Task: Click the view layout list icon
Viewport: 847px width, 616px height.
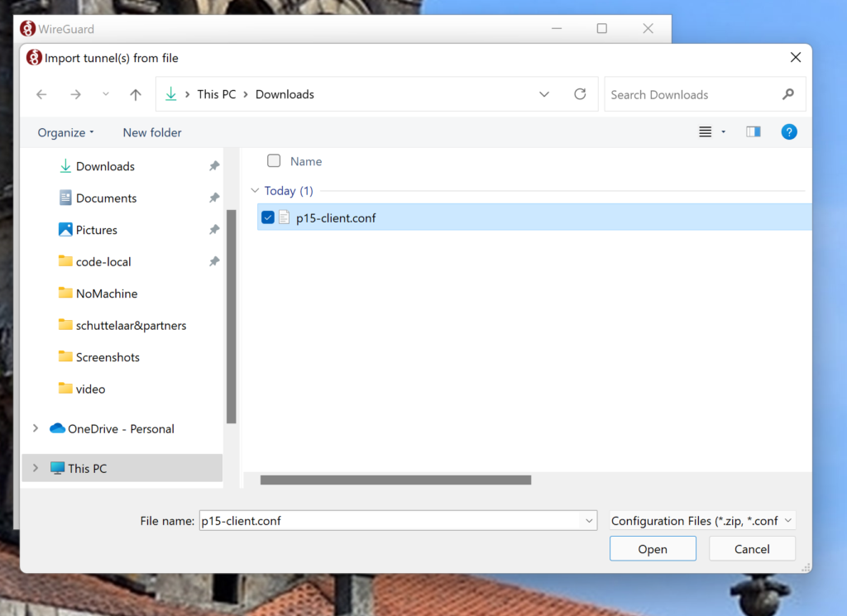Action: click(x=705, y=132)
